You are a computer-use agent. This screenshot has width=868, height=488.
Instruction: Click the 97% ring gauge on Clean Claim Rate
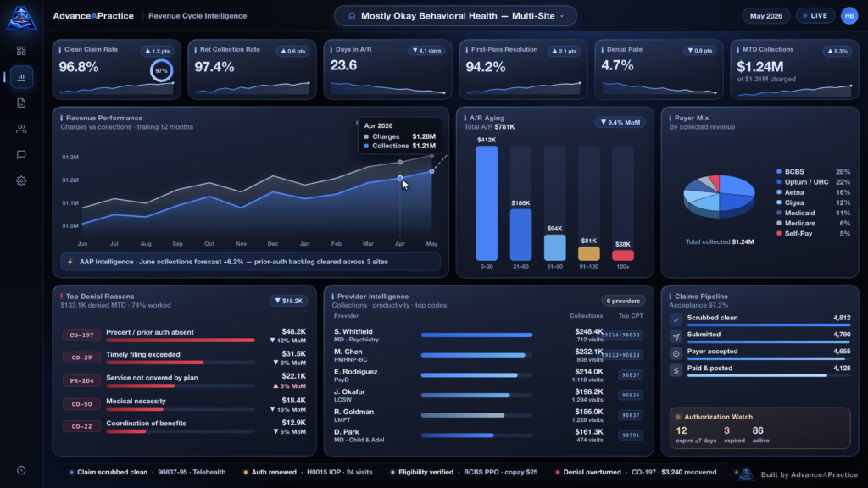[x=161, y=71]
